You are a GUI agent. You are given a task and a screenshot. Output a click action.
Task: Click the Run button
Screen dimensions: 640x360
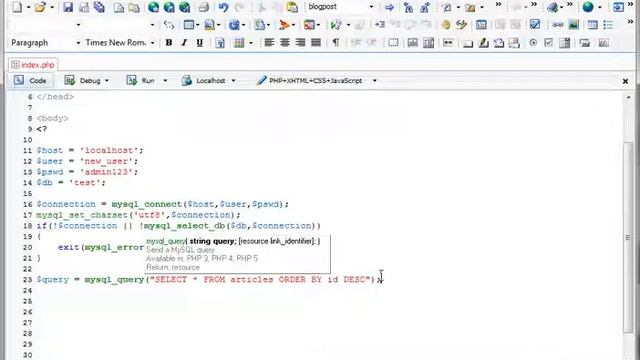tap(140, 81)
